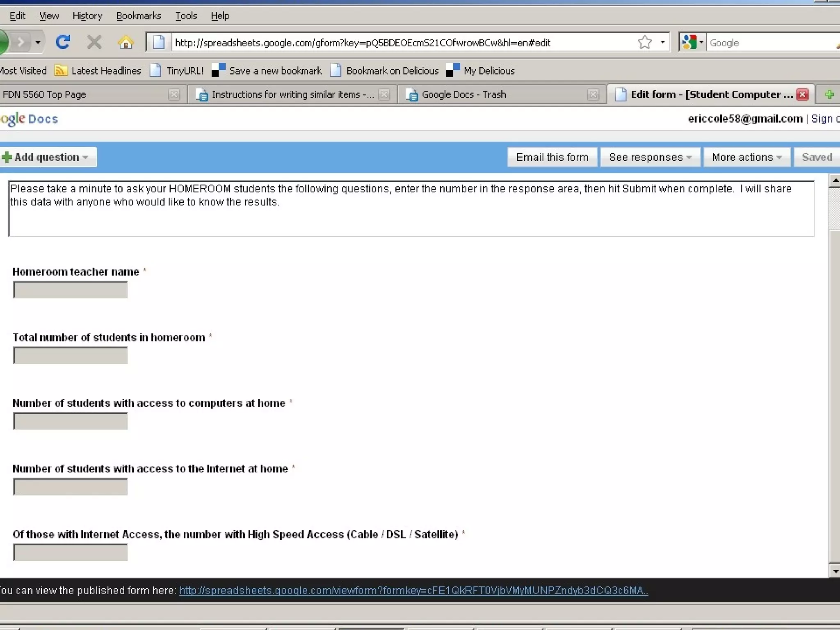Click the Email this form button
The width and height of the screenshot is (840, 630).
click(552, 157)
